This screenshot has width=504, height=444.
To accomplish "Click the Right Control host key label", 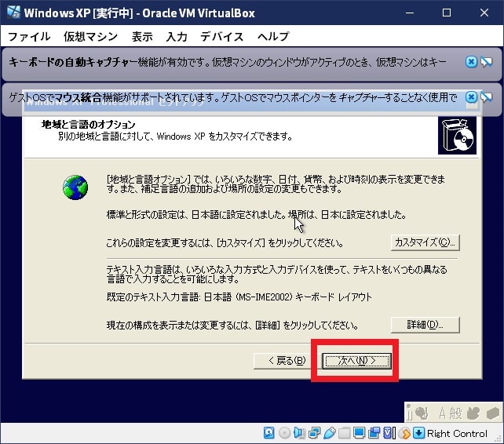I will pos(457,433).
